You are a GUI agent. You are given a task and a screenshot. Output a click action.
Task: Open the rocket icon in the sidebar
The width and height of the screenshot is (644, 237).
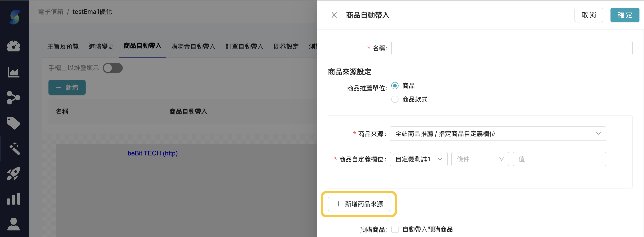[14, 173]
